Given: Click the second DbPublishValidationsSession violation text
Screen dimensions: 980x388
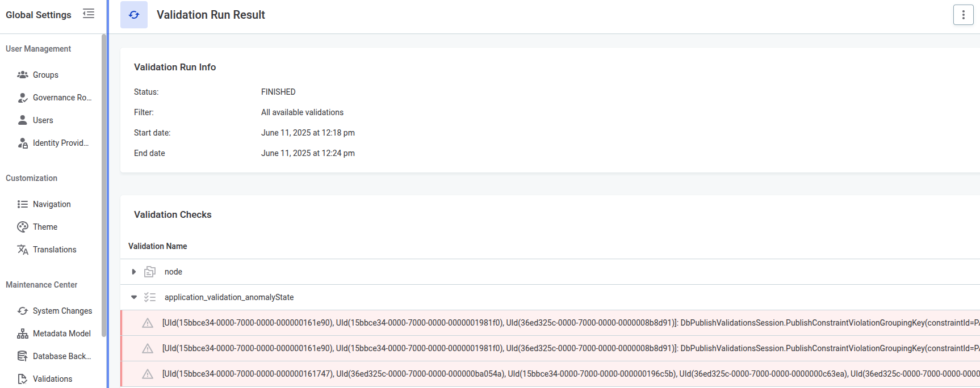Looking at the screenshot, I should point(571,348).
